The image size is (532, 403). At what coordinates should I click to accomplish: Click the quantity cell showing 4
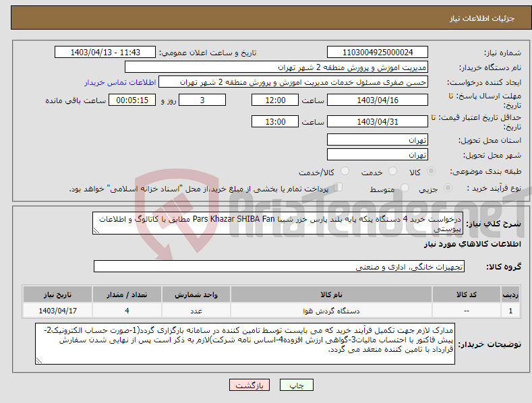point(127,311)
